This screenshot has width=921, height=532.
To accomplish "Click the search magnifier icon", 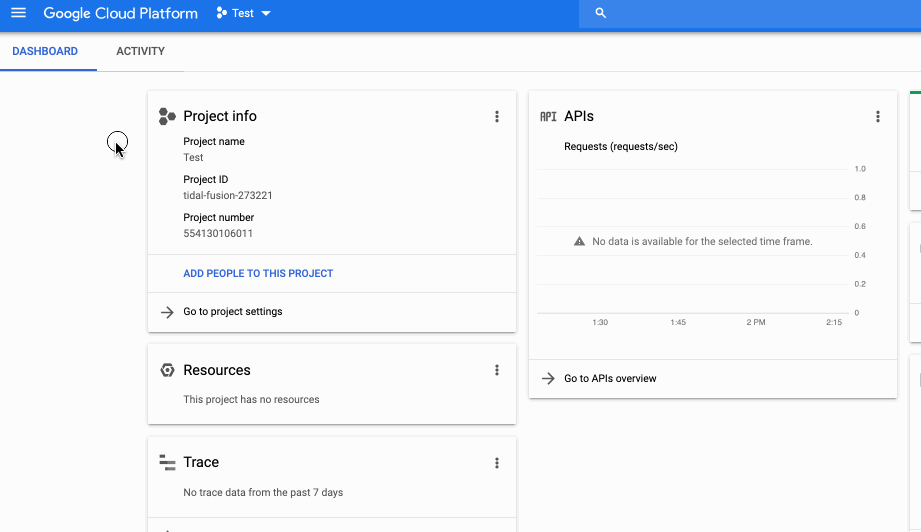I will coord(600,13).
